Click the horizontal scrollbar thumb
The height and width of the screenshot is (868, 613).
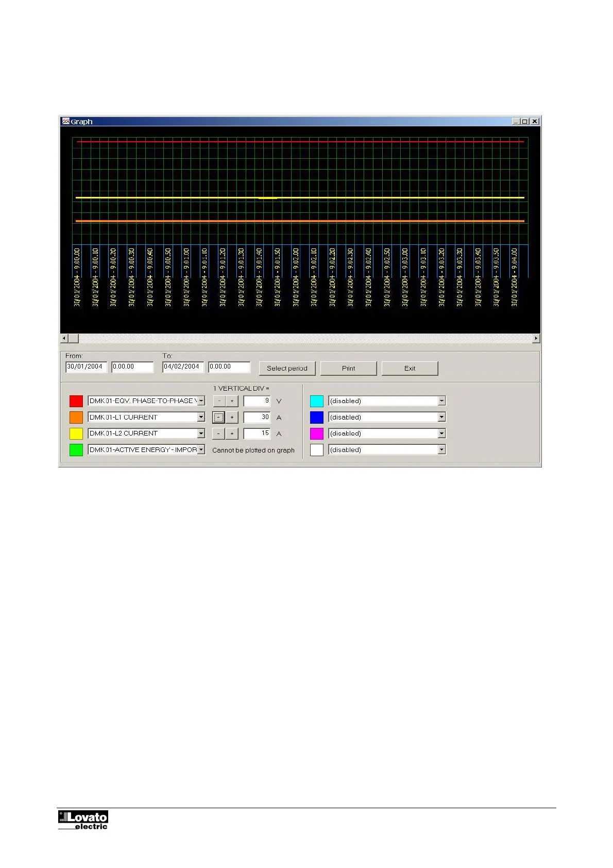pyautogui.click(x=74, y=338)
